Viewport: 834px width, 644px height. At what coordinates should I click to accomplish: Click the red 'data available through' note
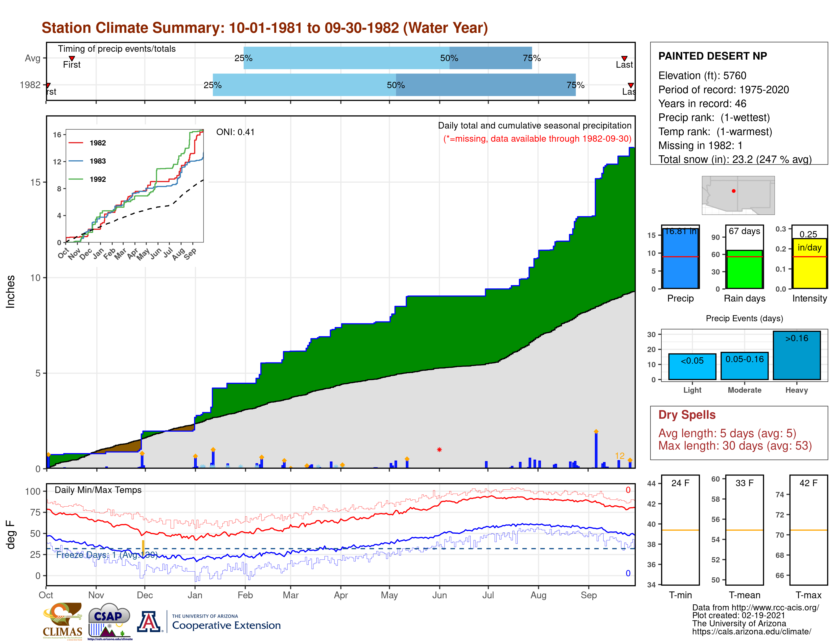tap(537, 138)
